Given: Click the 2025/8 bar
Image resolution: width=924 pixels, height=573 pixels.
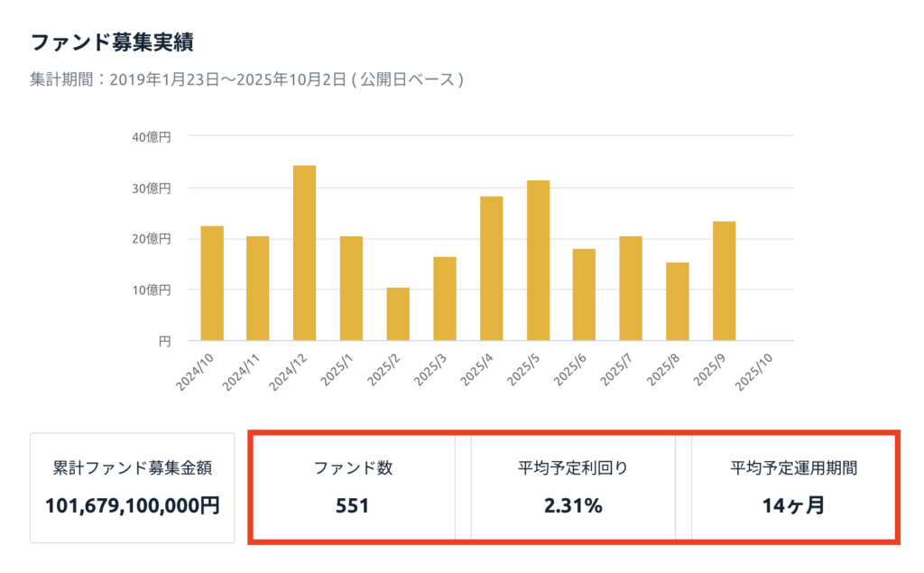Looking at the screenshot, I should pyautogui.click(x=679, y=301).
